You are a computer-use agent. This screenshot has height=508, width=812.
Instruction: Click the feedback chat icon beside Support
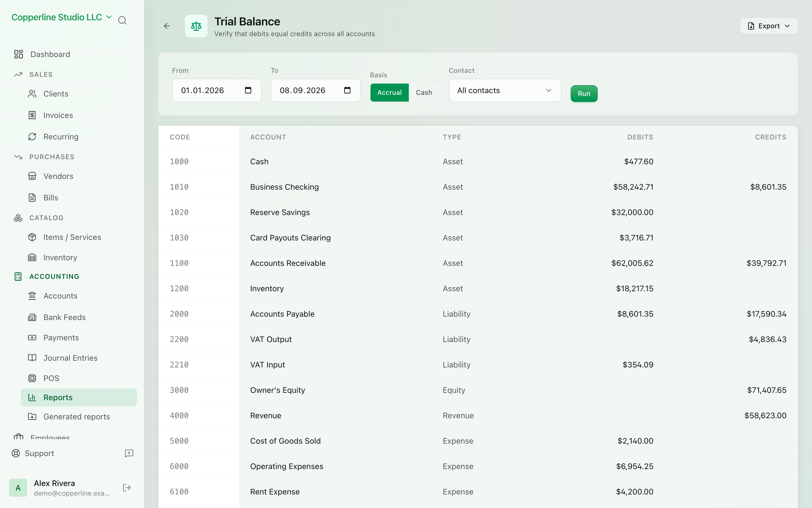[129, 453]
